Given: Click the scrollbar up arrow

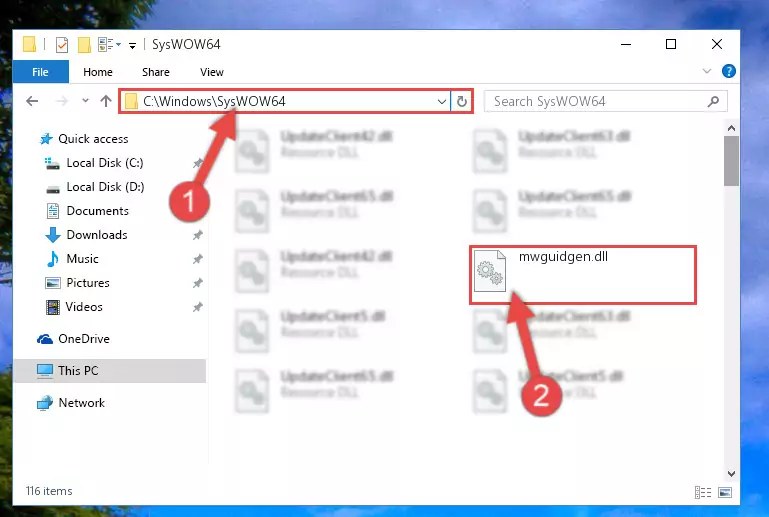Looking at the screenshot, I should pos(731,129).
